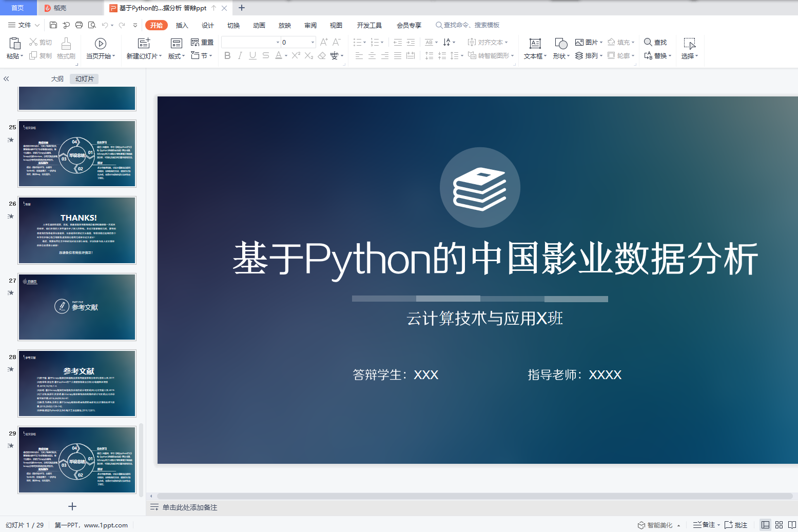Screen dimensions: 798x532
Task: Open the 设计 (Design) ribbon tab
Action: (208, 25)
